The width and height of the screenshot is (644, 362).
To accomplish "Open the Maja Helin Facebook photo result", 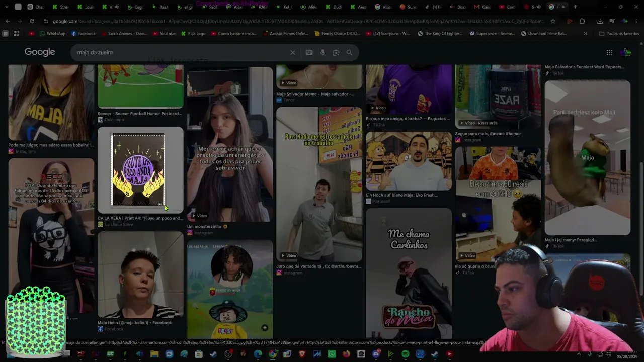I will click(x=140, y=274).
